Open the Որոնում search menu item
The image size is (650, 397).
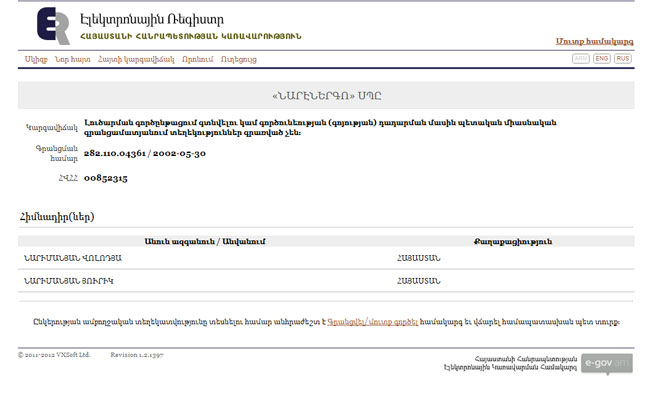197,59
